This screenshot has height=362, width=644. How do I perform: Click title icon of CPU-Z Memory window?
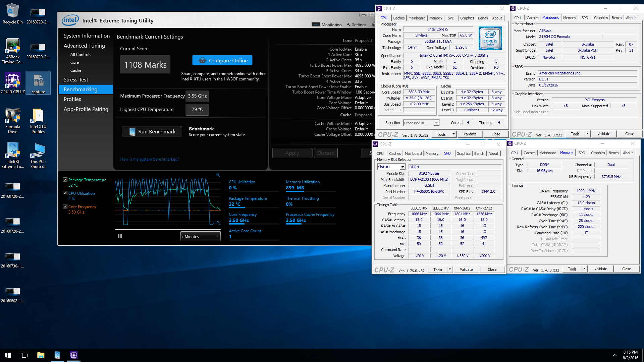(510, 143)
